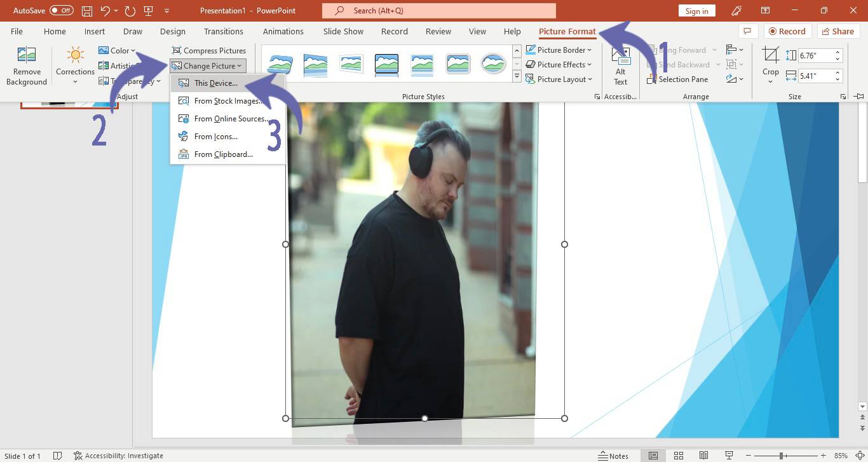The width and height of the screenshot is (868, 462).
Task: Switch to Reading View icon
Action: click(x=703, y=456)
